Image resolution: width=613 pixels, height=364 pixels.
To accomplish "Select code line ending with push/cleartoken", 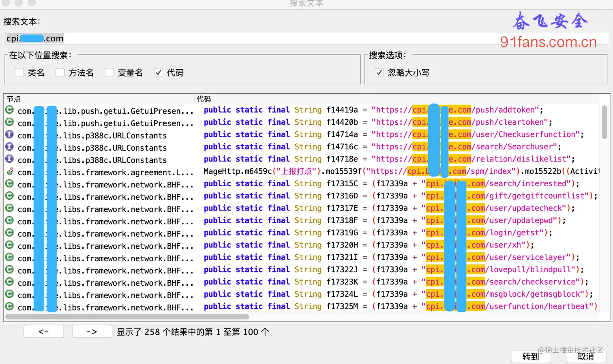I will tap(378, 122).
